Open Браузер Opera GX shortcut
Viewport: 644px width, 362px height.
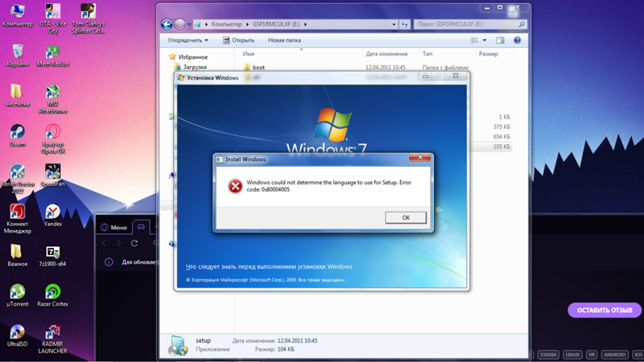[52, 138]
